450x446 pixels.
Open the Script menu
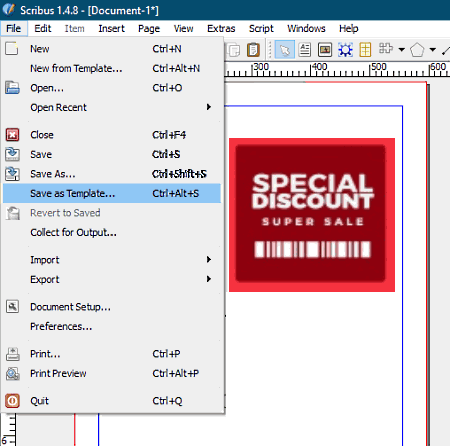(261, 29)
